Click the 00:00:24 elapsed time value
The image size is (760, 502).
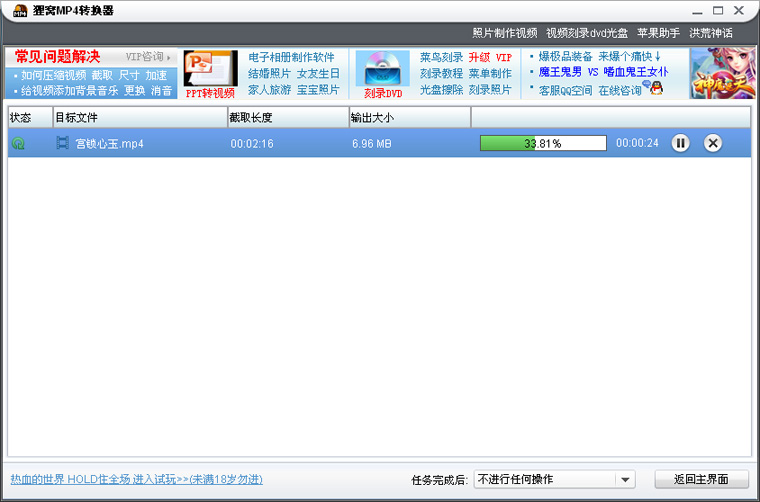[637, 143]
